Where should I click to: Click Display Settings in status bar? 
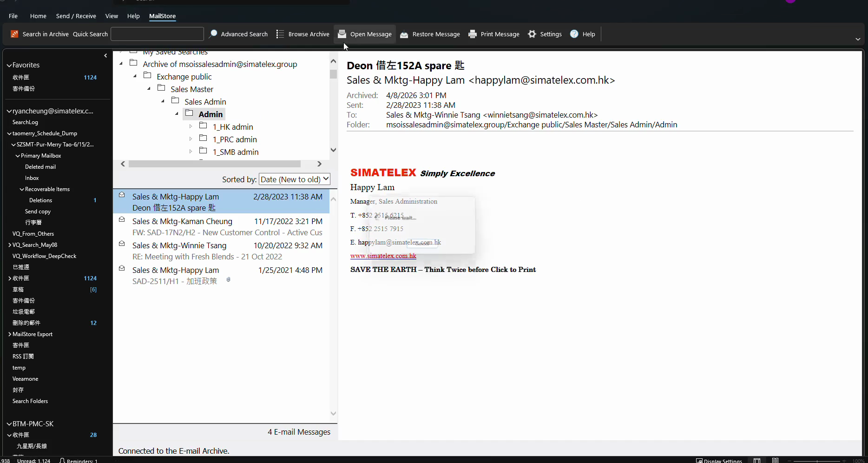[x=719, y=461]
